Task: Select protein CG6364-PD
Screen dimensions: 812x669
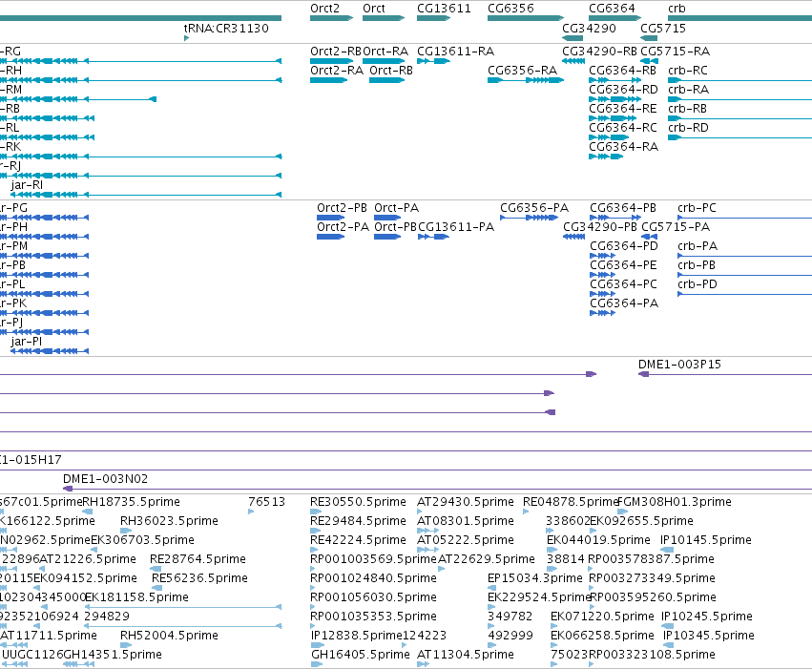Action: pos(603,256)
